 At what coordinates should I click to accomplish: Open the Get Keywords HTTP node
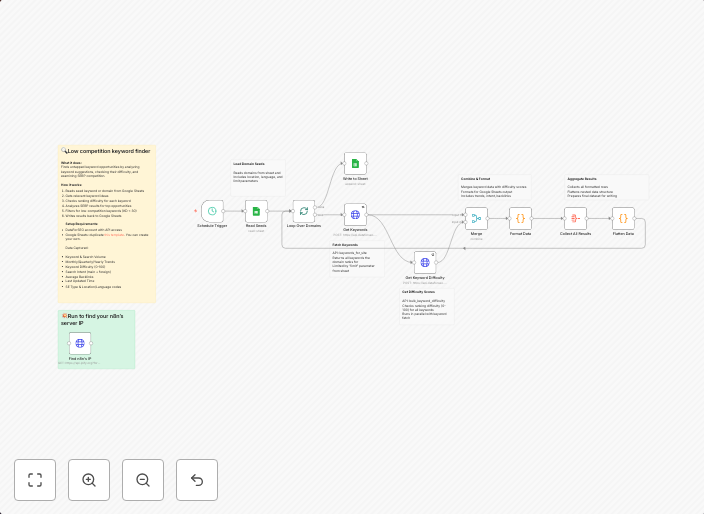355,215
